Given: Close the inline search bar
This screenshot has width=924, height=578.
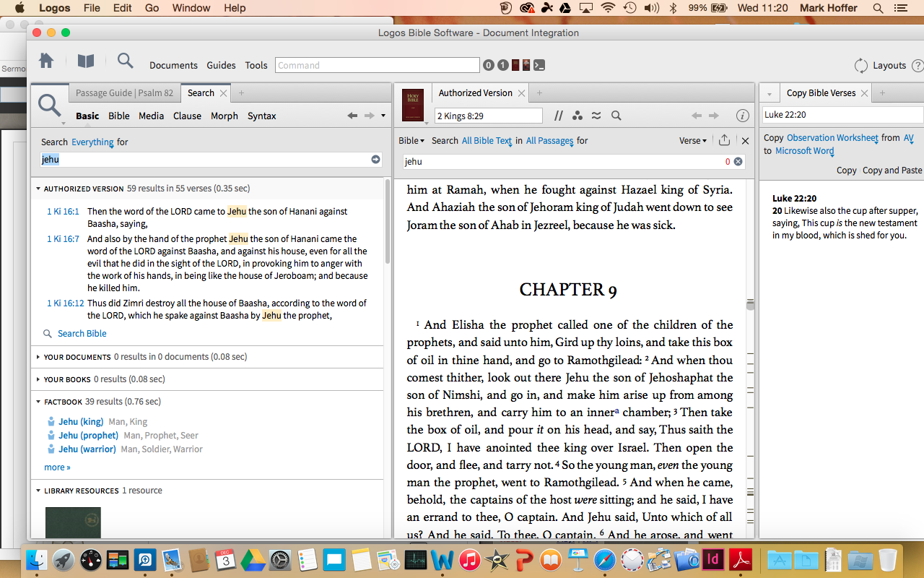Looking at the screenshot, I should (745, 141).
